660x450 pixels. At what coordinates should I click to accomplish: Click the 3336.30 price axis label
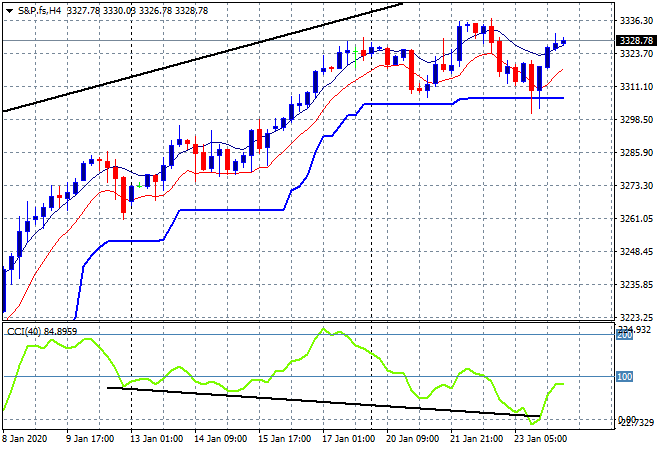636,20
